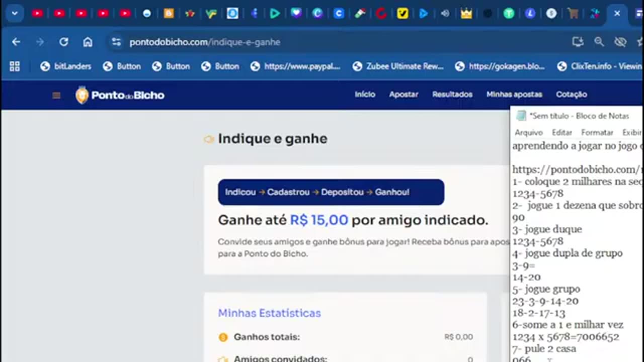Screen dimensions: 644x362
Task: View site information for pontodobicho.com
Action: [116, 42]
